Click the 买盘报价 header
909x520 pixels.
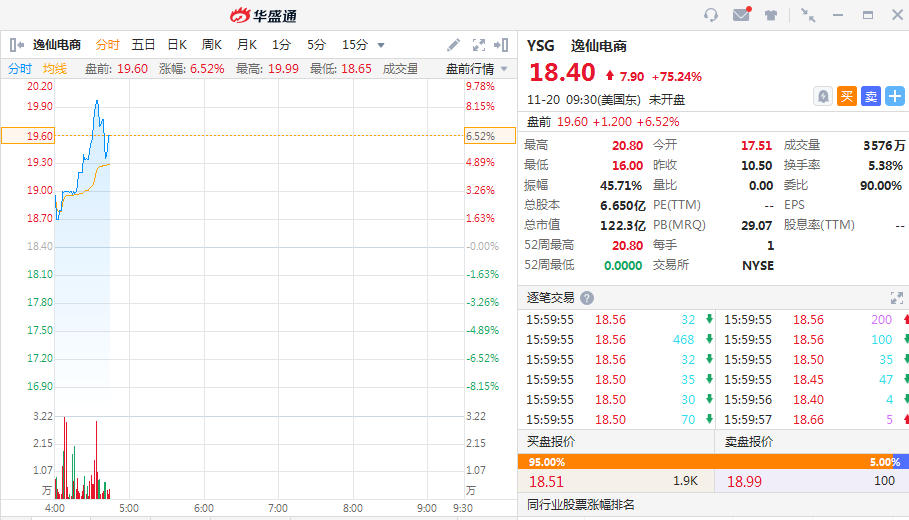551,442
